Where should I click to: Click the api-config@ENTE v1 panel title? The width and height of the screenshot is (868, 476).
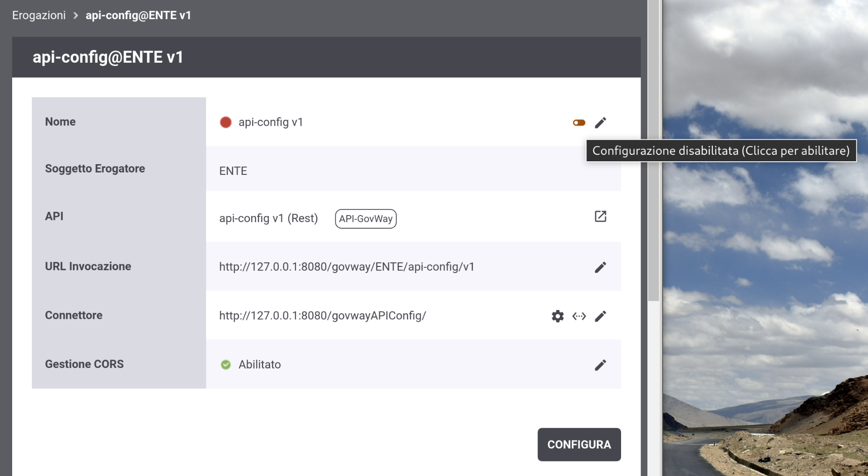pyautogui.click(x=108, y=57)
